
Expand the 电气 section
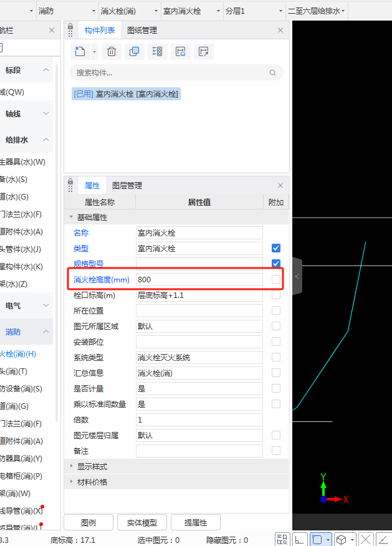click(x=46, y=305)
